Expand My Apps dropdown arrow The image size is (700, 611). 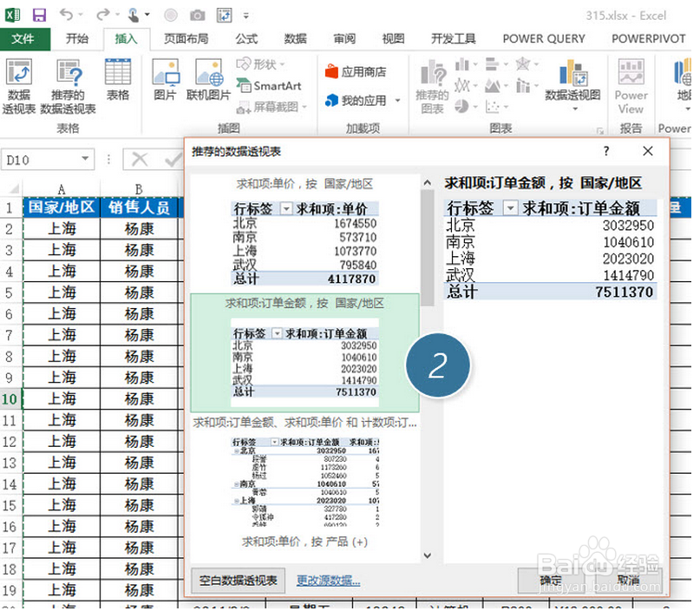click(397, 101)
